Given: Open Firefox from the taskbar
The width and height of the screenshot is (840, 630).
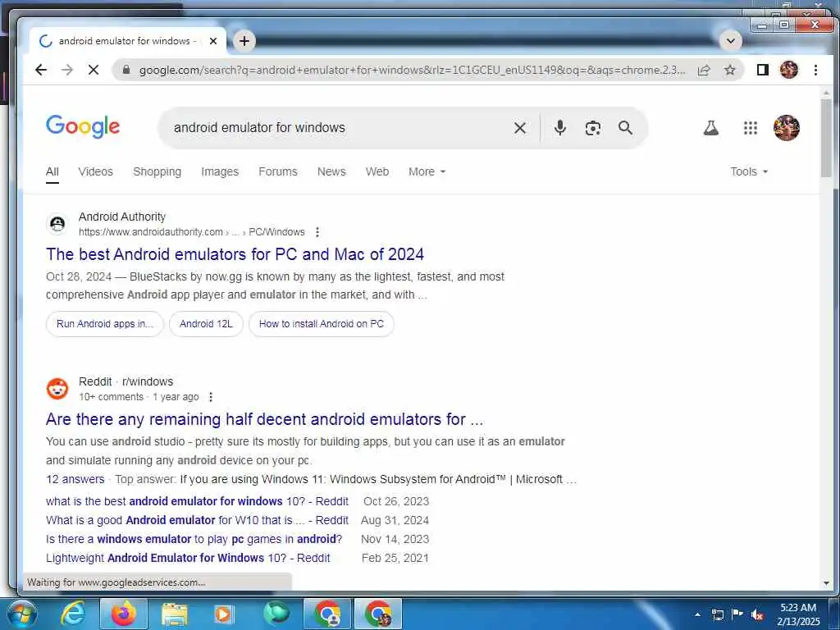Looking at the screenshot, I should 123,614.
